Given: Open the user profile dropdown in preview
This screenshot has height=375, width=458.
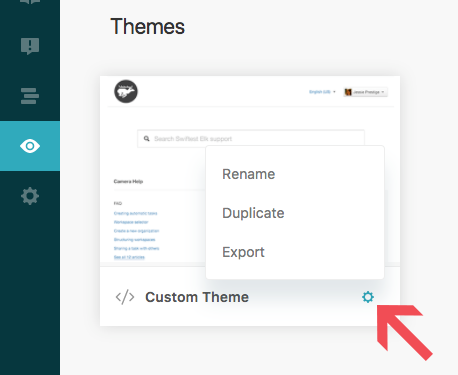Looking at the screenshot, I should [366, 92].
